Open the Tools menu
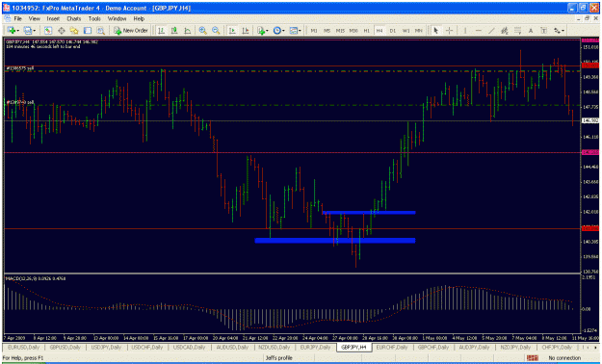 94,18
